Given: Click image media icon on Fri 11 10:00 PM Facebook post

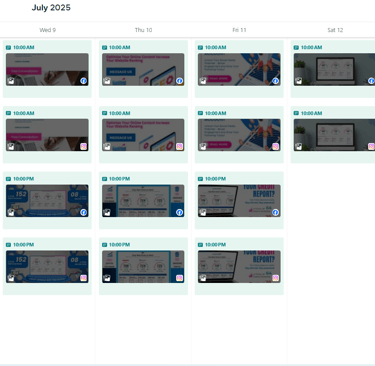Looking at the screenshot, I should (203, 212).
